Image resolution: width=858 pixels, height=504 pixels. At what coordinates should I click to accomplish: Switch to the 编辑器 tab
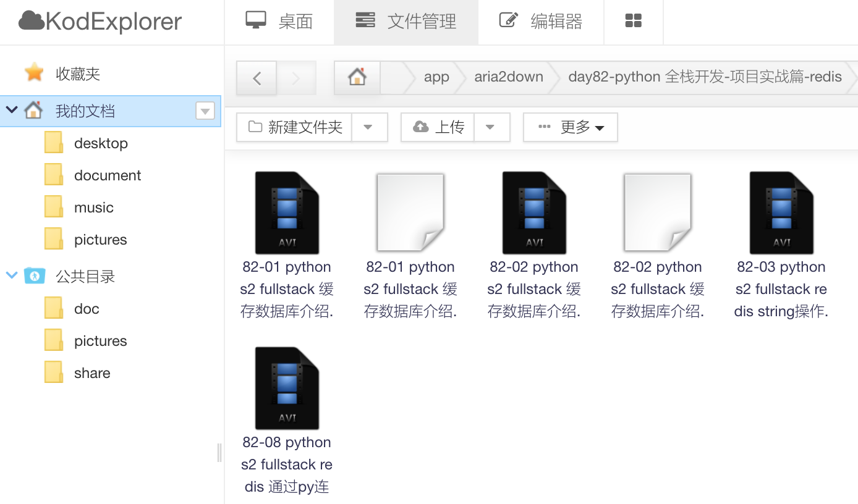coord(541,22)
